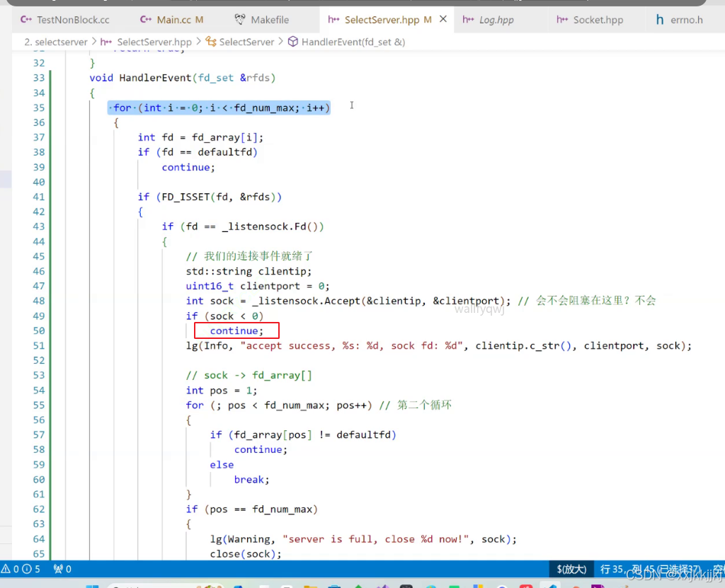This screenshot has width=725, height=588.
Task: Click 'if (fd == _listensock.Fd())' line
Action: 243,226
